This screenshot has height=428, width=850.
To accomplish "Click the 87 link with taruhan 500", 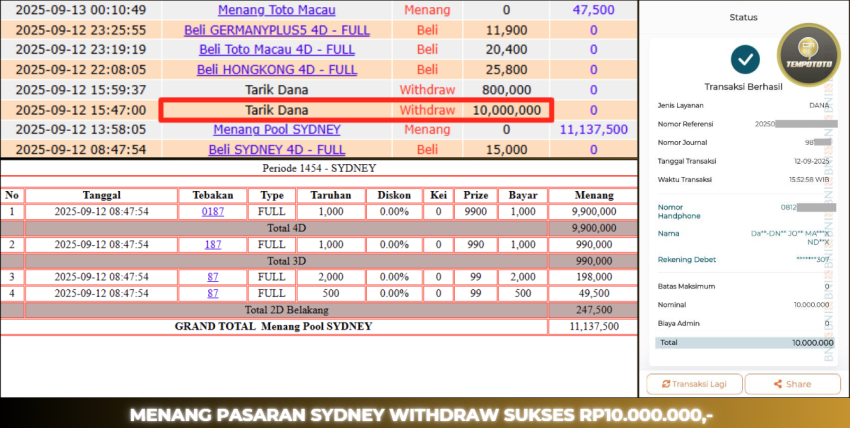I will coord(212,293).
